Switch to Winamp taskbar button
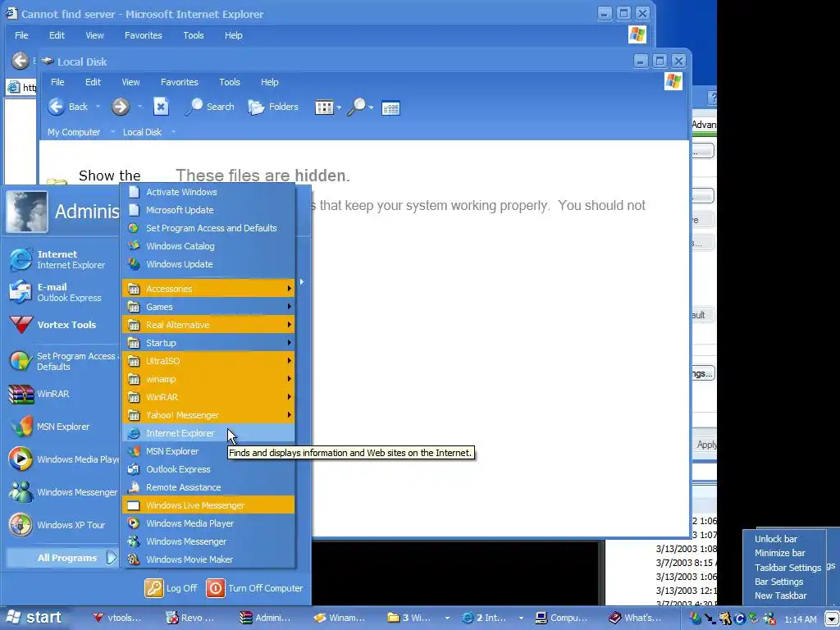Screen dimensions: 840x630 (339, 619)
